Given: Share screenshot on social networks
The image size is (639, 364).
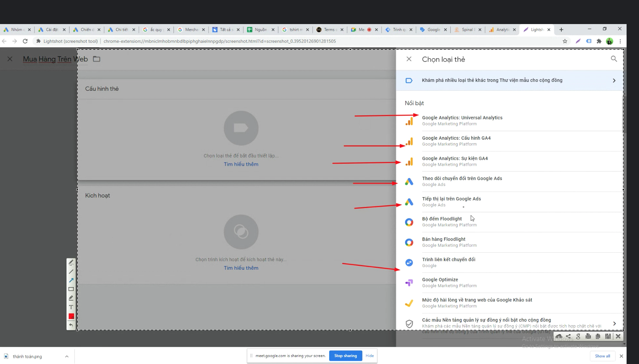Looking at the screenshot, I should pos(568,336).
